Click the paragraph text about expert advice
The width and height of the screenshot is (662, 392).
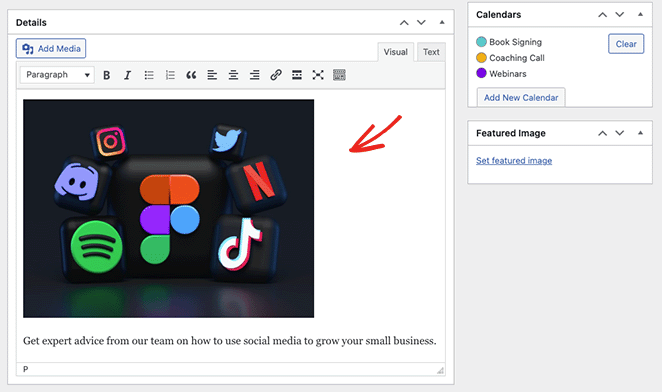pyautogui.click(x=230, y=341)
